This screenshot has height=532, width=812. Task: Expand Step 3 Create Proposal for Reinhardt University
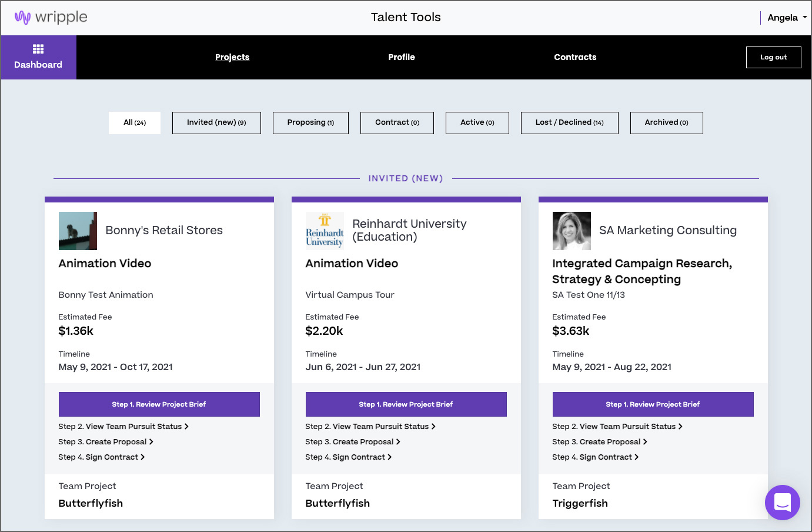(x=353, y=442)
